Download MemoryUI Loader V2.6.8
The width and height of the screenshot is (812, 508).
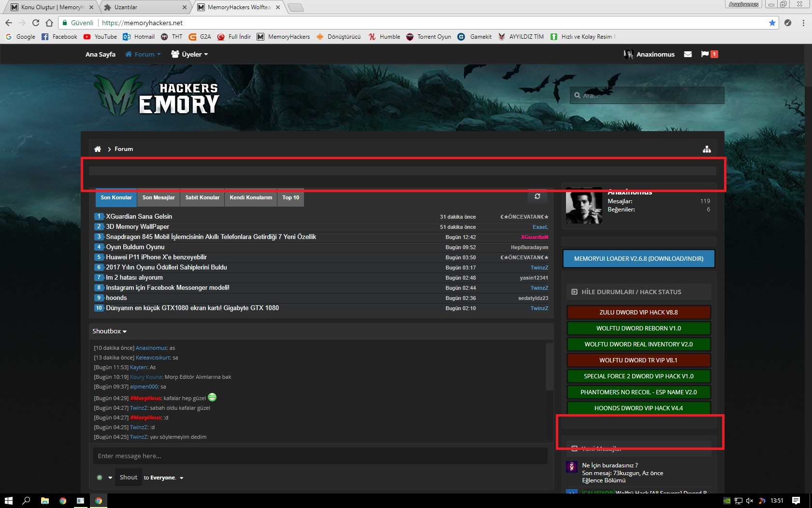tap(638, 259)
